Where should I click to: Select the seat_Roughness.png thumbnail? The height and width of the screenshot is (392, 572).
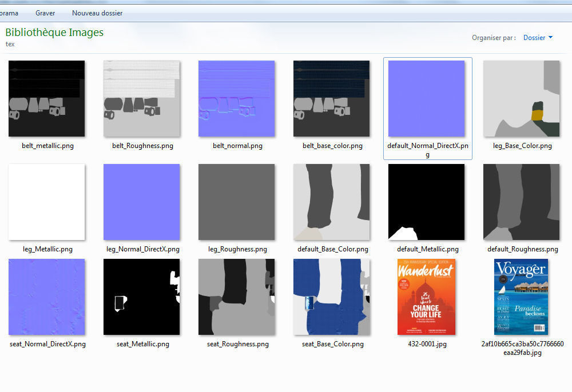click(236, 297)
